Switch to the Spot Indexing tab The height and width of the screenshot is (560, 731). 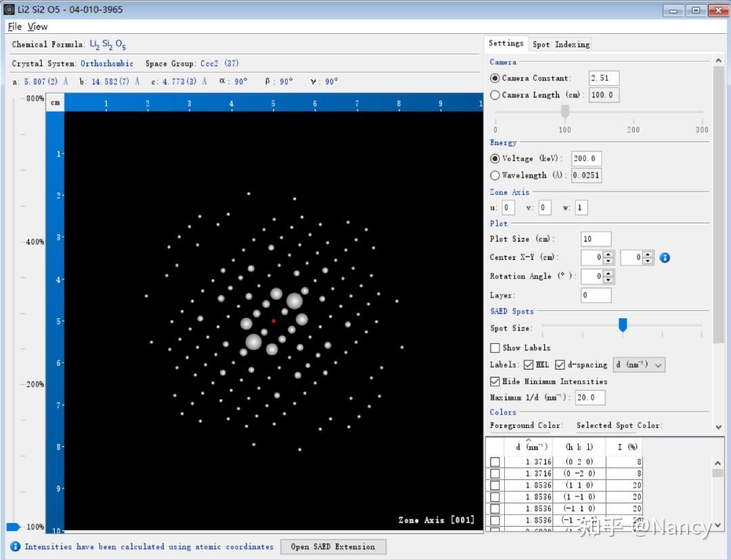click(x=560, y=44)
